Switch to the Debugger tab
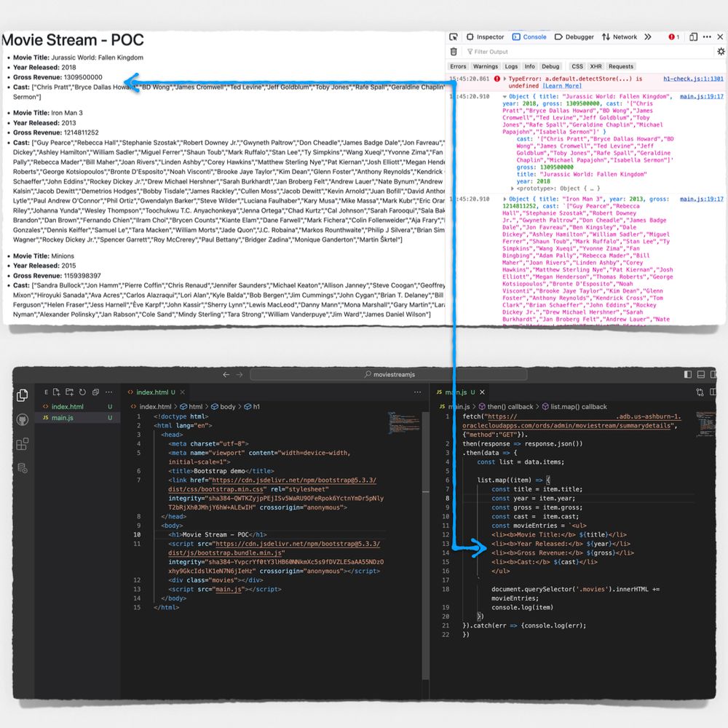Screen dimensions: 728x728 (577, 37)
